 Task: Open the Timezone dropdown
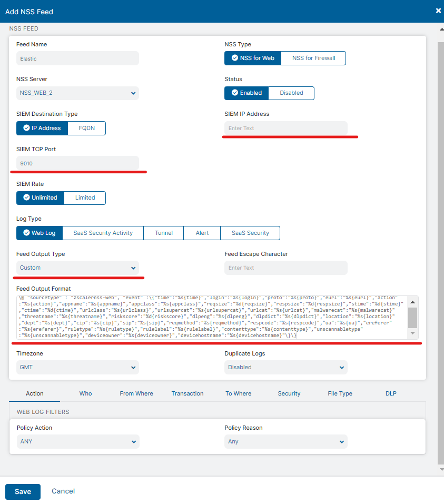pyautogui.click(x=78, y=367)
